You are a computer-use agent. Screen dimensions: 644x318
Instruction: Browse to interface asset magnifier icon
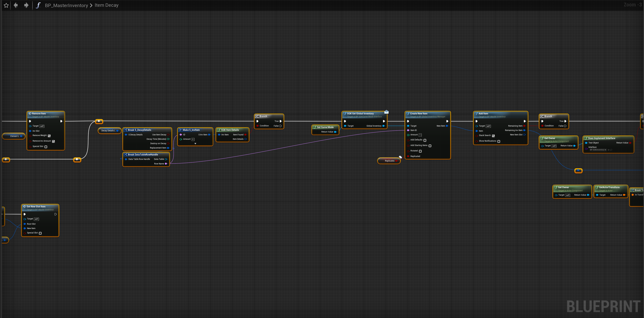[x=611, y=150]
